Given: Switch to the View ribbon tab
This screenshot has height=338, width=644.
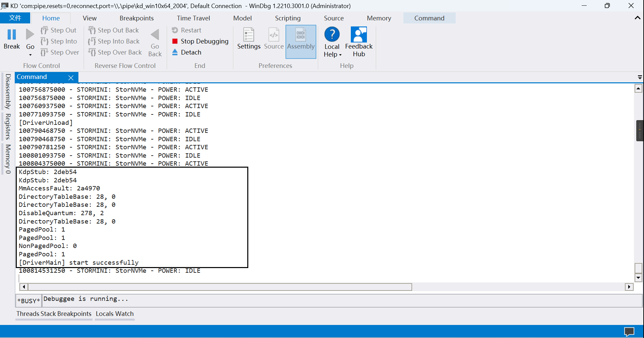Looking at the screenshot, I should 89,18.
